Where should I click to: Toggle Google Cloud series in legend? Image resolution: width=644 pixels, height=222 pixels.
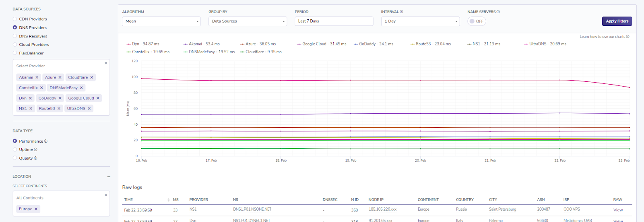[322, 44]
